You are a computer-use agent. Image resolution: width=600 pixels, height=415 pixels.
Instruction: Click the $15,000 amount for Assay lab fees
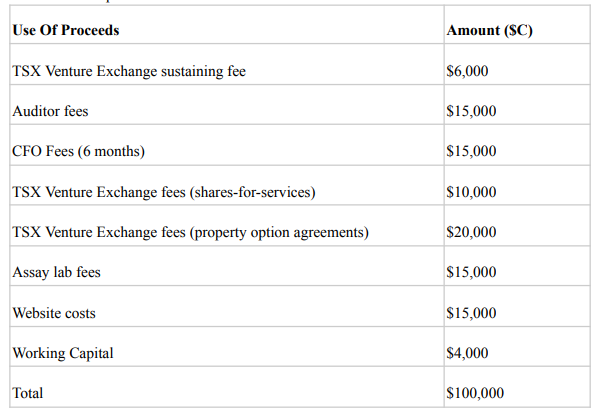click(x=471, y=272)
